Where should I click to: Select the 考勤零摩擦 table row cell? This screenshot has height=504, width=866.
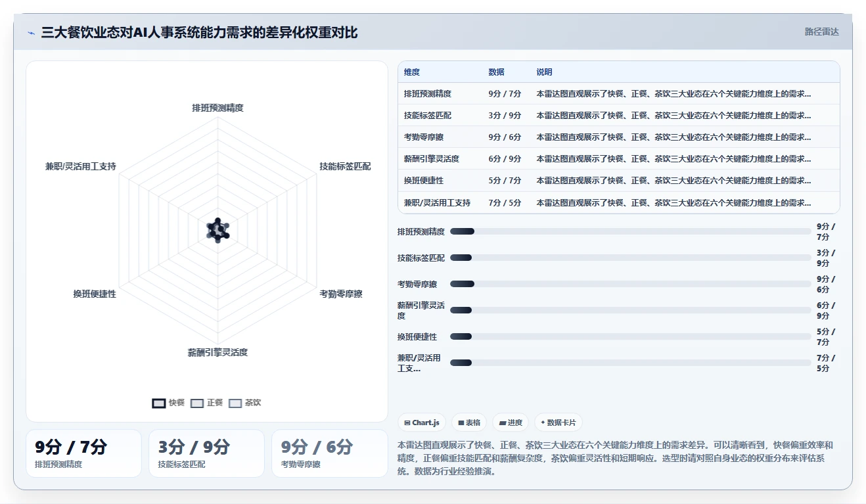click(x=424, y=137)
